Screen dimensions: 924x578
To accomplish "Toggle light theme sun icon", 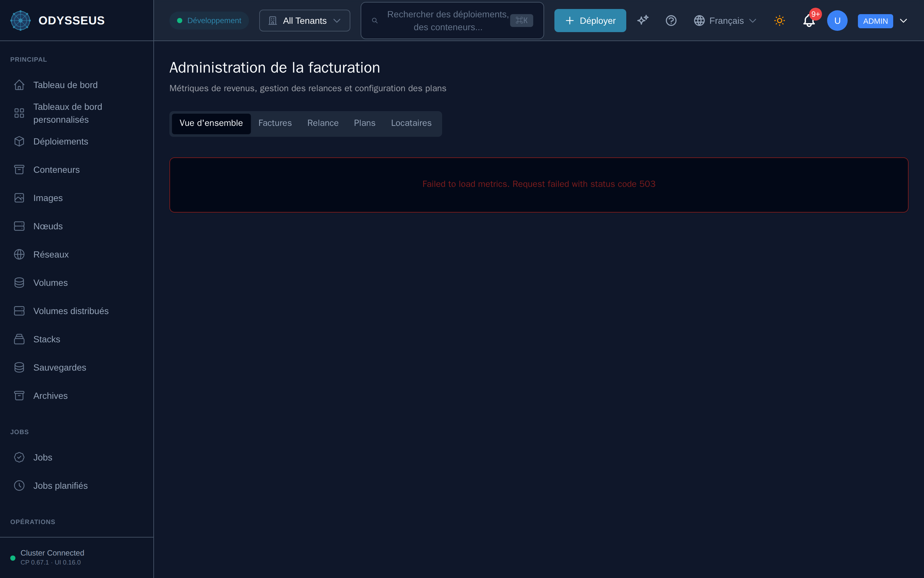I will coord(779,21).
